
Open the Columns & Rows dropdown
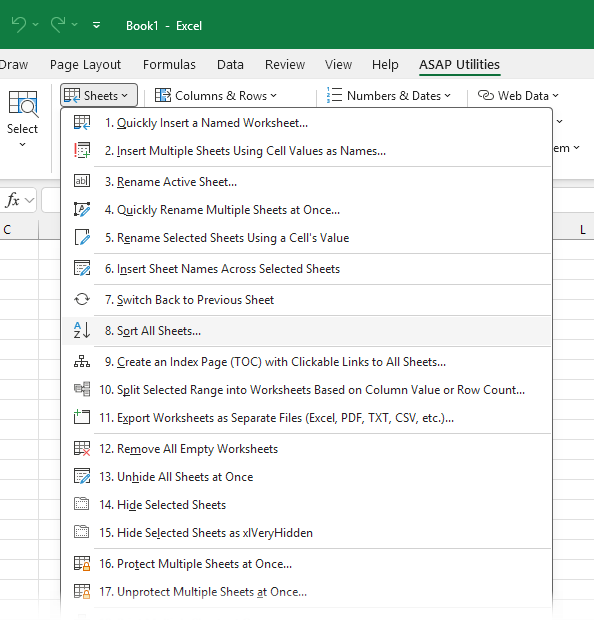pos(215,95)
